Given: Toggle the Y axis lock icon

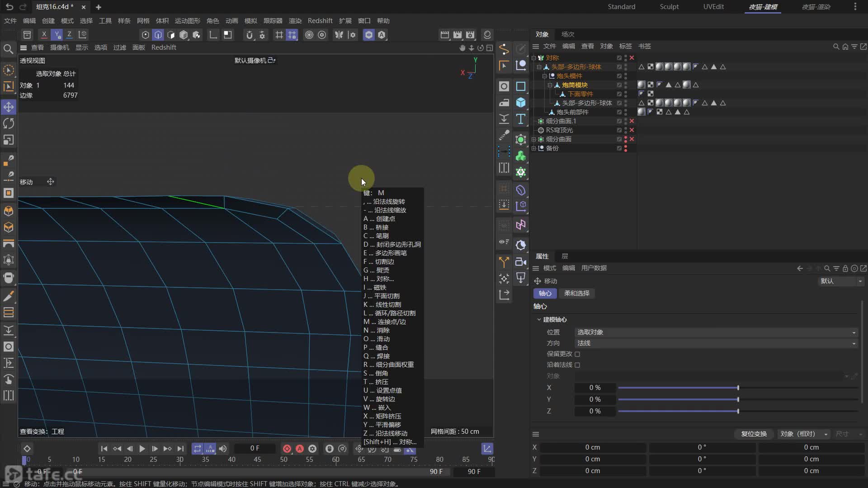Looking at the screenshot, I should [x=57, y=35].
